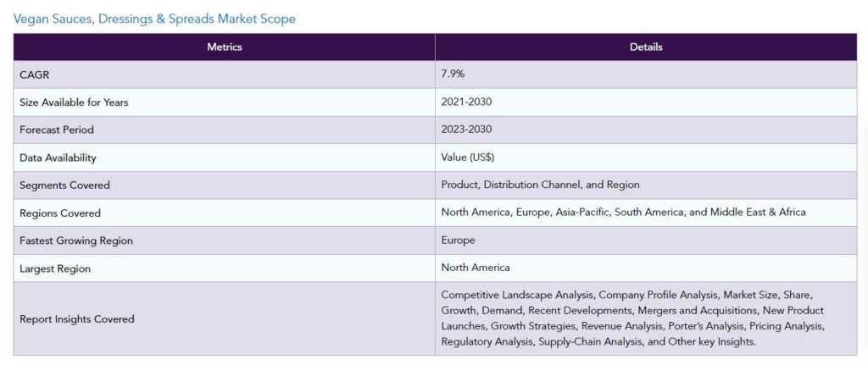Click Product, Distribution Channel, and Region text
Screen dimensions: 868x365
[x=540, y=185]
